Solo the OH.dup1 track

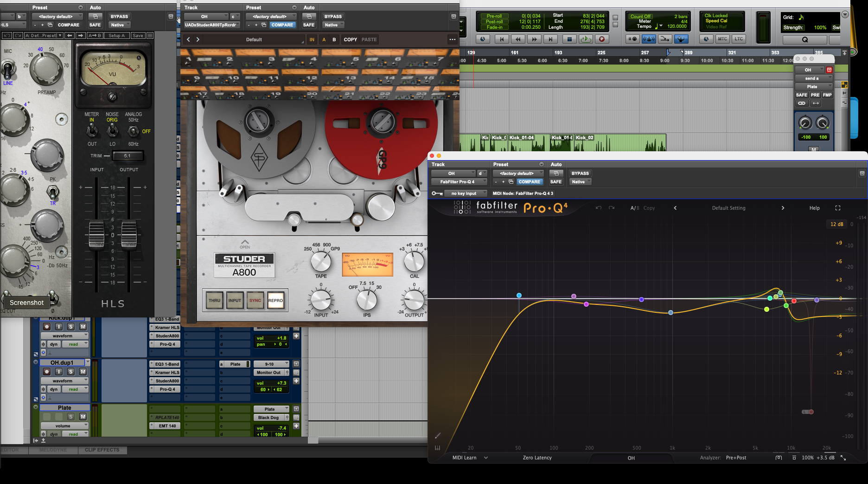[x=71, y=372]
